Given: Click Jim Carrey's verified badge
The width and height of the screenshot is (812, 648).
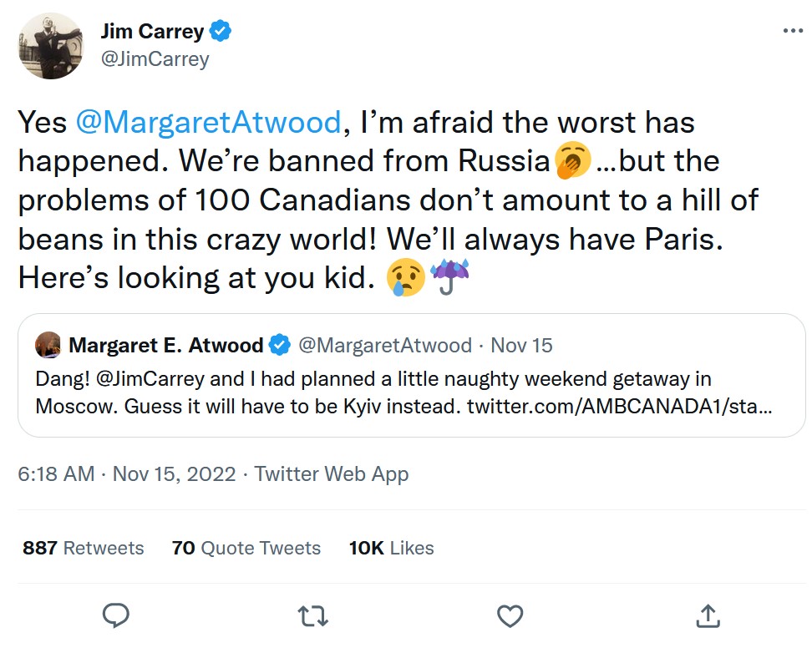Looking at the screenshot, I should coord(221,32).
